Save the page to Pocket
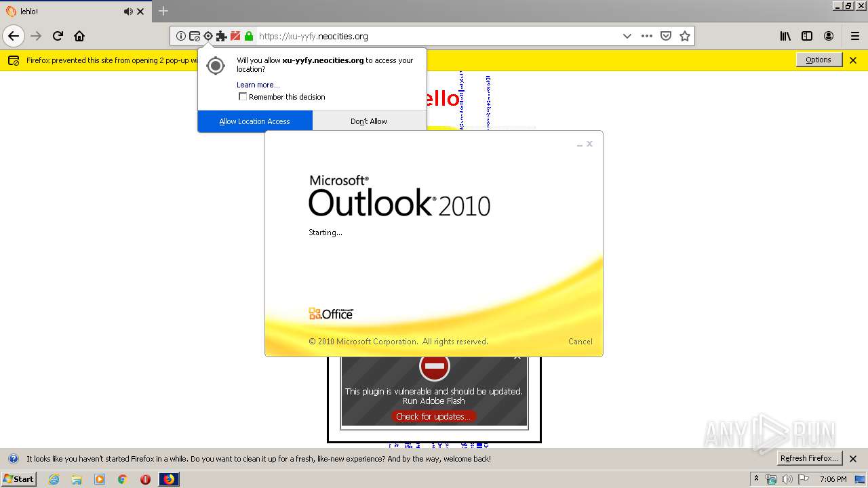 [666, 36]
